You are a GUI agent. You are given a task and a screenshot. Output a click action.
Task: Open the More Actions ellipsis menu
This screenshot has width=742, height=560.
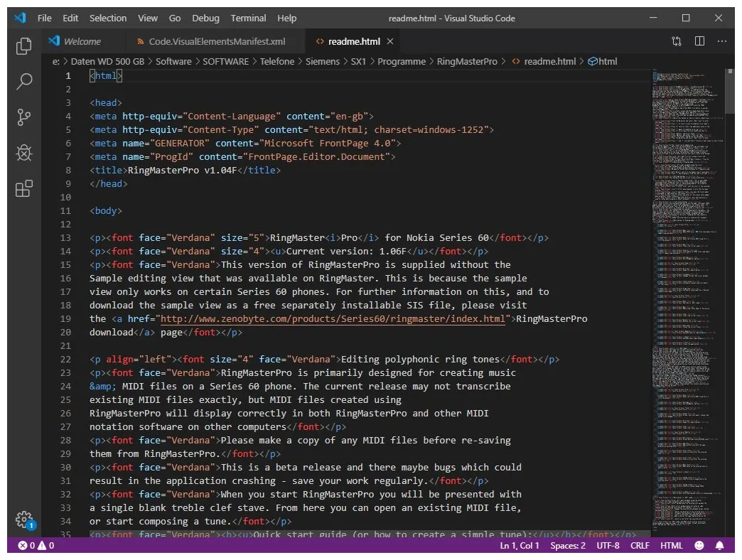click(722, 42)
